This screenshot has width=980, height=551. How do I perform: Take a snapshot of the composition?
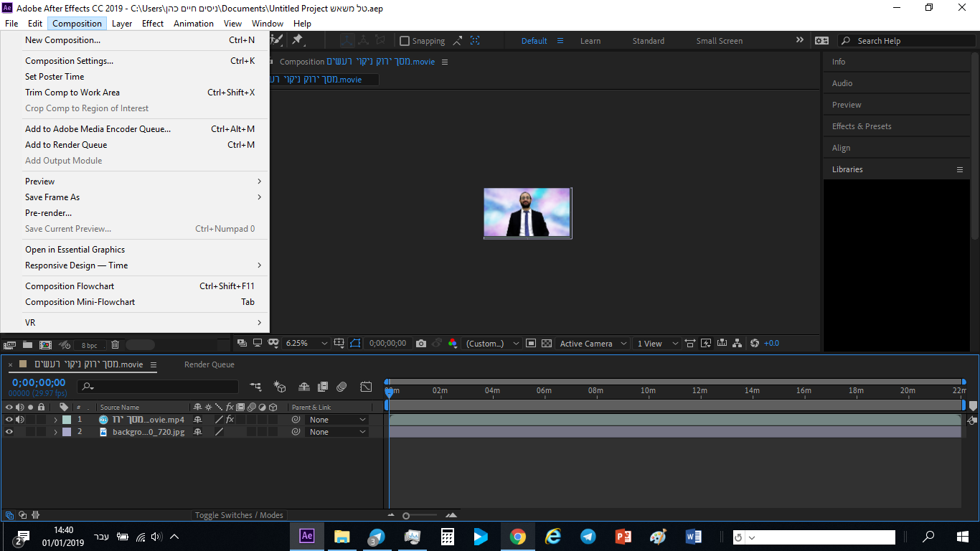pyautogui.click(x=421, y=344)
